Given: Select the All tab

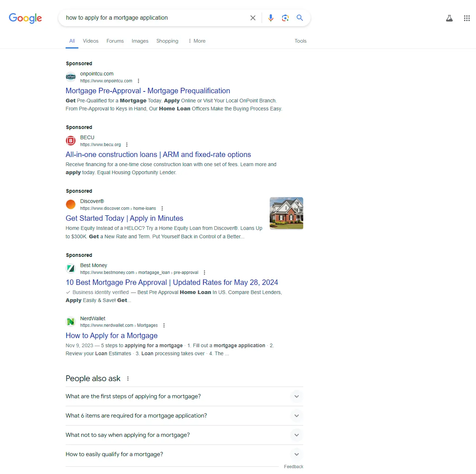Looking at the screenshot, I should (x=72, y=41).
